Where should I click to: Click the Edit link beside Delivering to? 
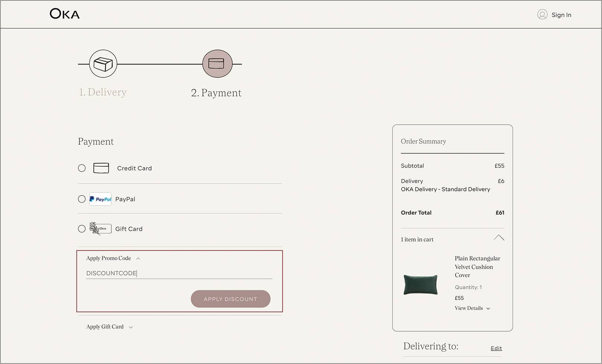[496, 348]
